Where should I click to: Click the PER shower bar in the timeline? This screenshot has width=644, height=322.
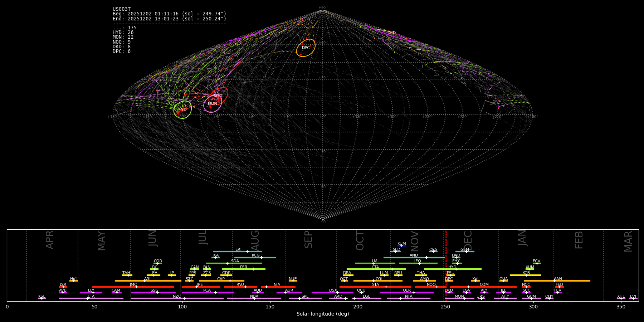coord(244,269)
